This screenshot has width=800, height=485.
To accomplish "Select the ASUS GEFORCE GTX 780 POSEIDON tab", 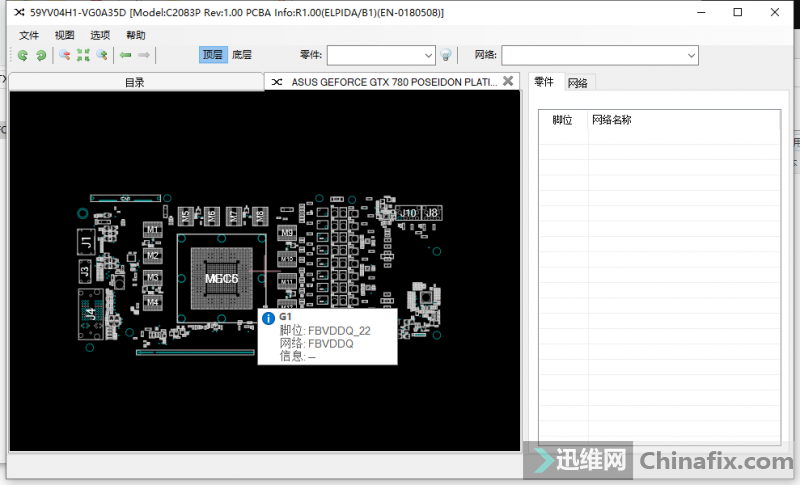I will (x=393, y=82).
